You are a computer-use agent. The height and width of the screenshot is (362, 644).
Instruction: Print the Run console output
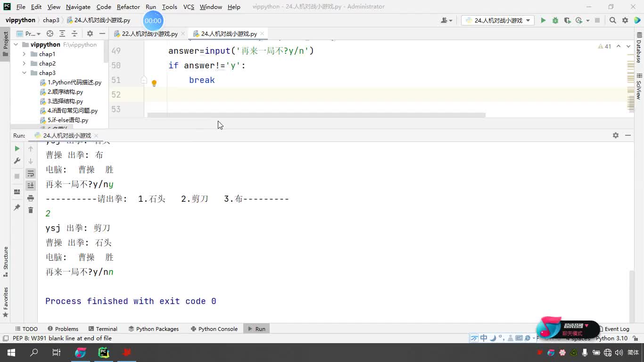point(31,197)
